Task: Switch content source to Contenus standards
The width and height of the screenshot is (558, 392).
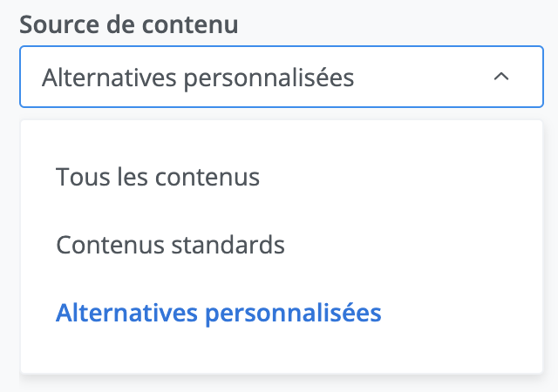Action: pos(170,245)
